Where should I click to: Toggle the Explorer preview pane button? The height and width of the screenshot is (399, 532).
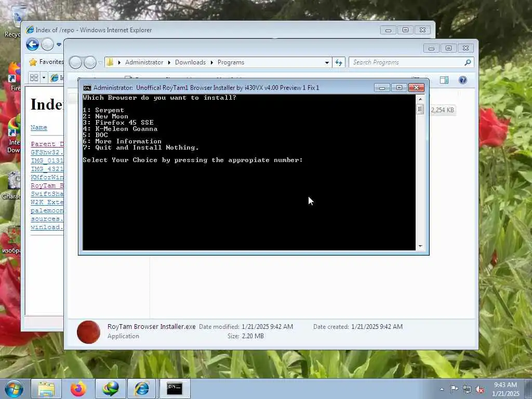click(x=444, y=80)
